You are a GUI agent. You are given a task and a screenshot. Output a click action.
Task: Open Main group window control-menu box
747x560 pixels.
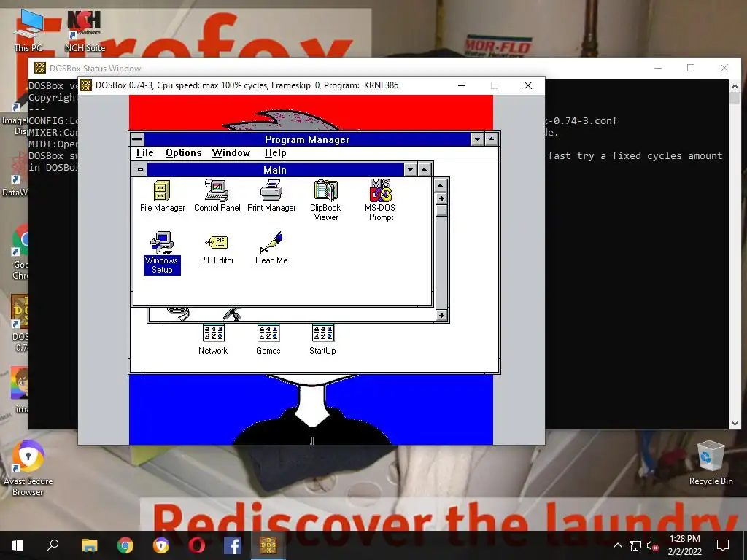point(140,169)
